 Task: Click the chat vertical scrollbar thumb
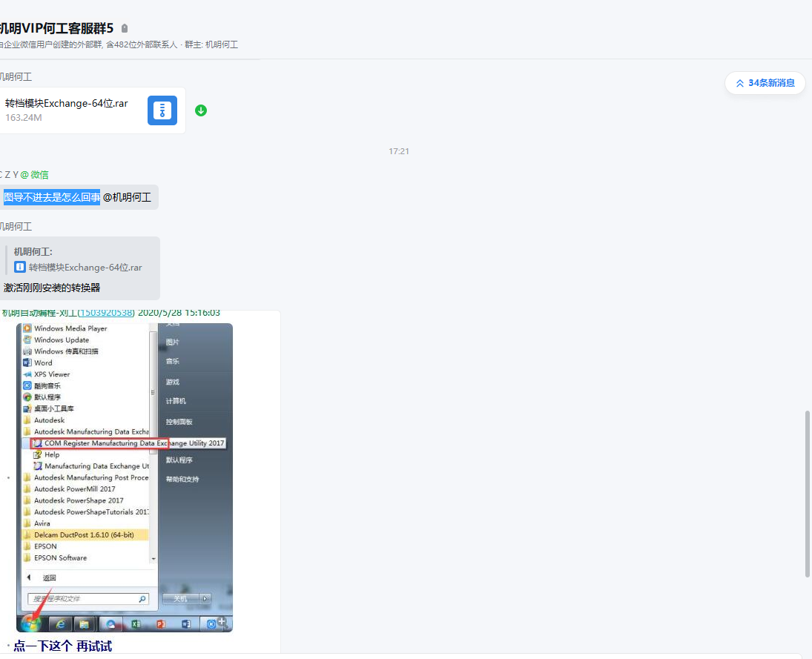point(807,494)
